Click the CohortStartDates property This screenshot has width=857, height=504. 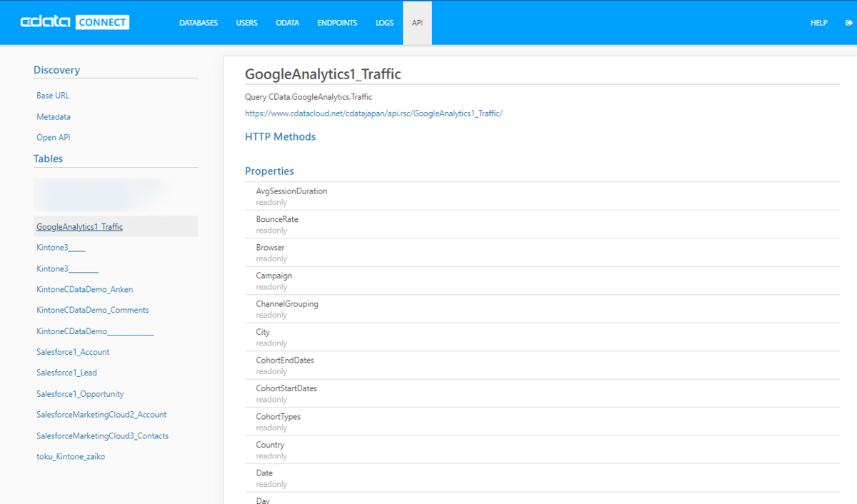click(x=286, y=388)
